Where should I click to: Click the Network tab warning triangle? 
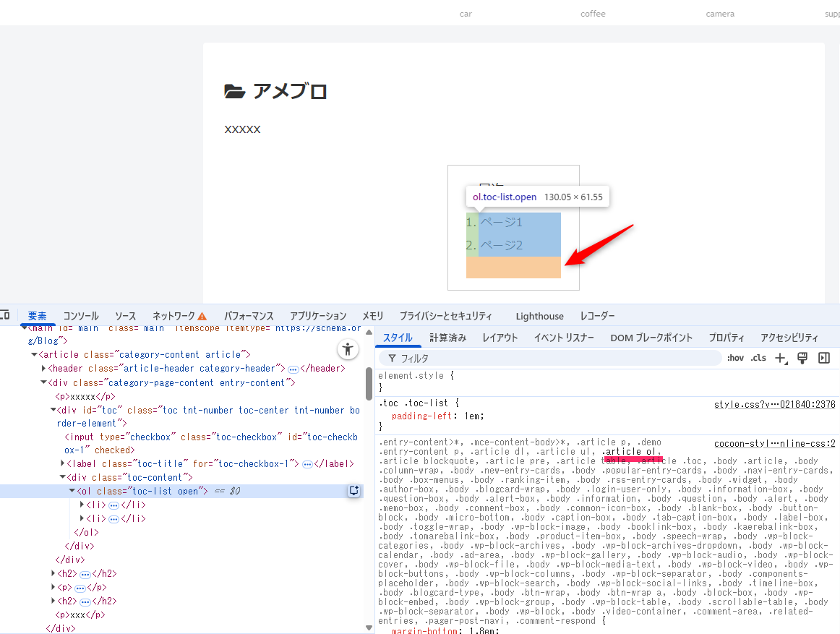click(x=202, y=317)
